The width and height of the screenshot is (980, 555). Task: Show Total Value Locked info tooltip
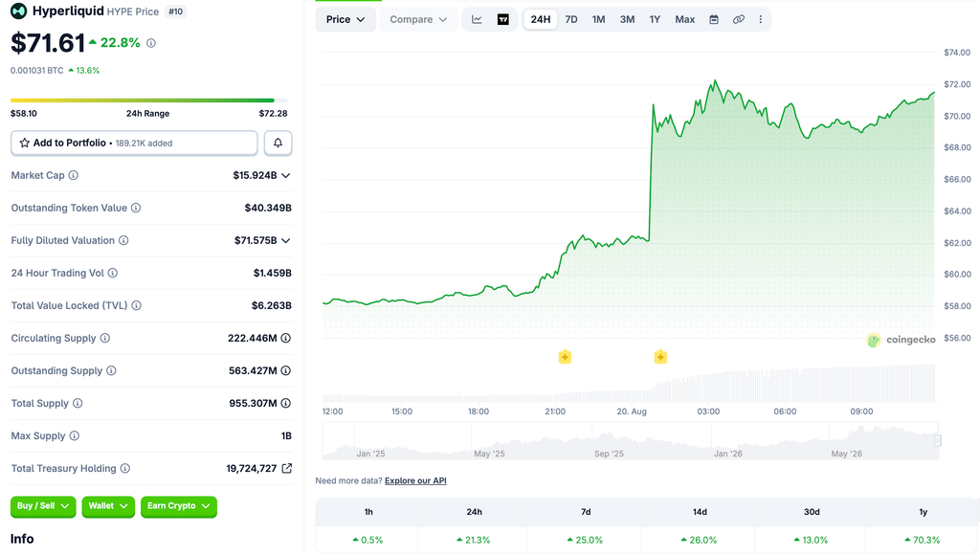point(136,305)
